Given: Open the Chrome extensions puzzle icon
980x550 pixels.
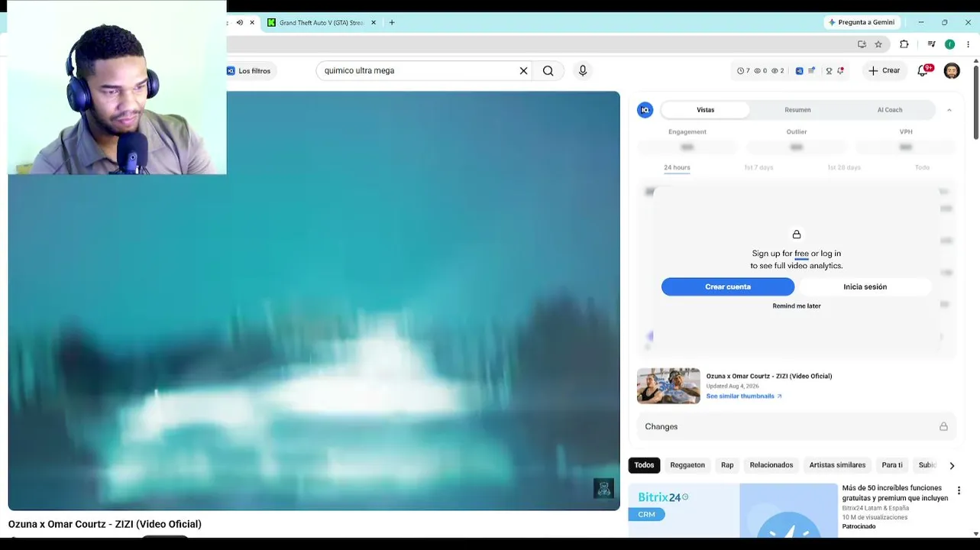Looking at the screenshot, I should pyautogui.click(x=904, y=44).
